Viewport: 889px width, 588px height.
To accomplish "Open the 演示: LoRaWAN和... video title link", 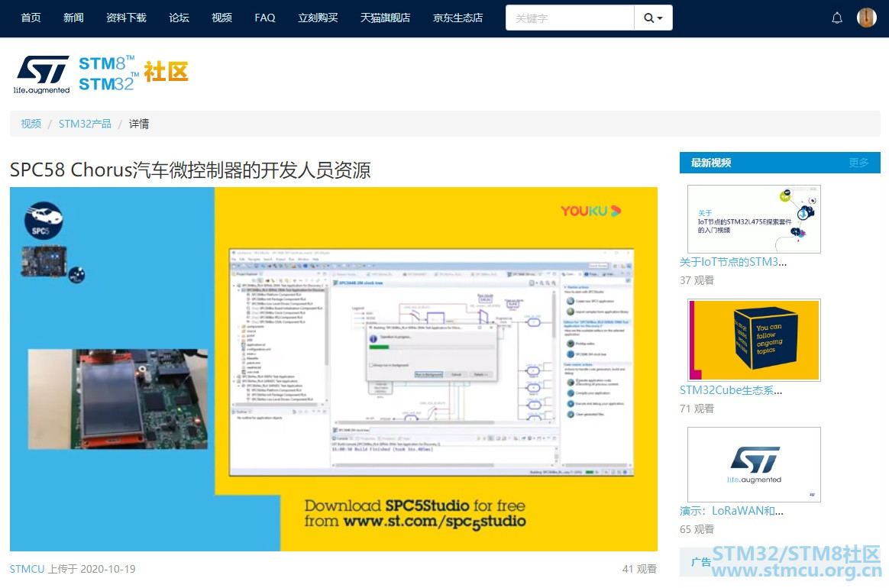I will point(732,511).
